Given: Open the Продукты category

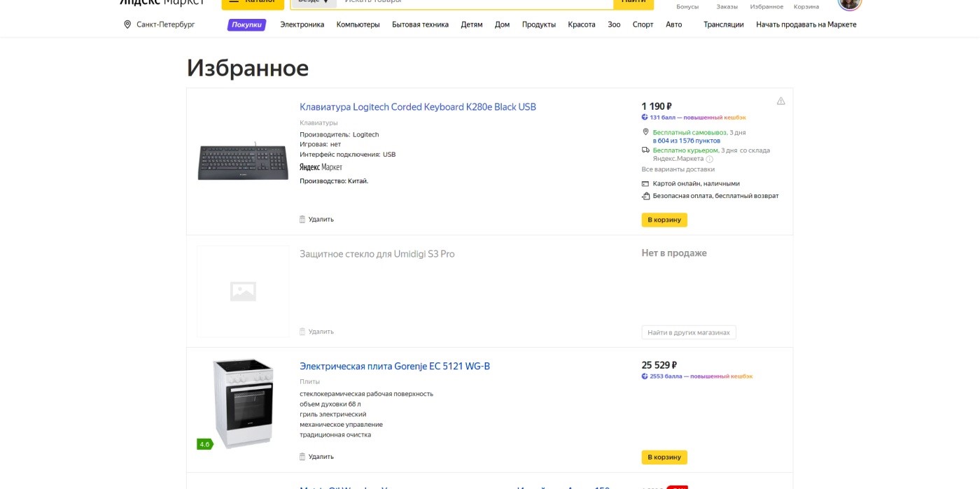Looking at the screenshot, I should (539, 24).
